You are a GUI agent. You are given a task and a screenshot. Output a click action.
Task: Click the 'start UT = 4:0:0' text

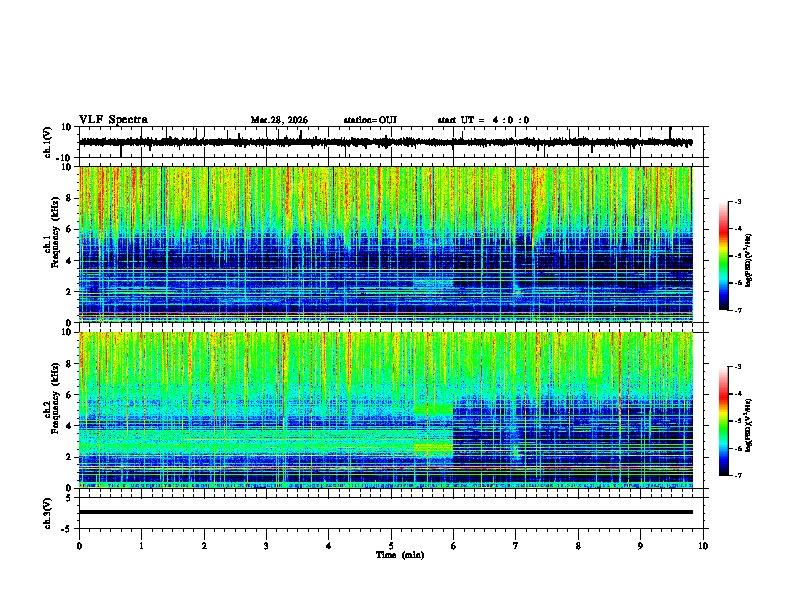[483, 120]
